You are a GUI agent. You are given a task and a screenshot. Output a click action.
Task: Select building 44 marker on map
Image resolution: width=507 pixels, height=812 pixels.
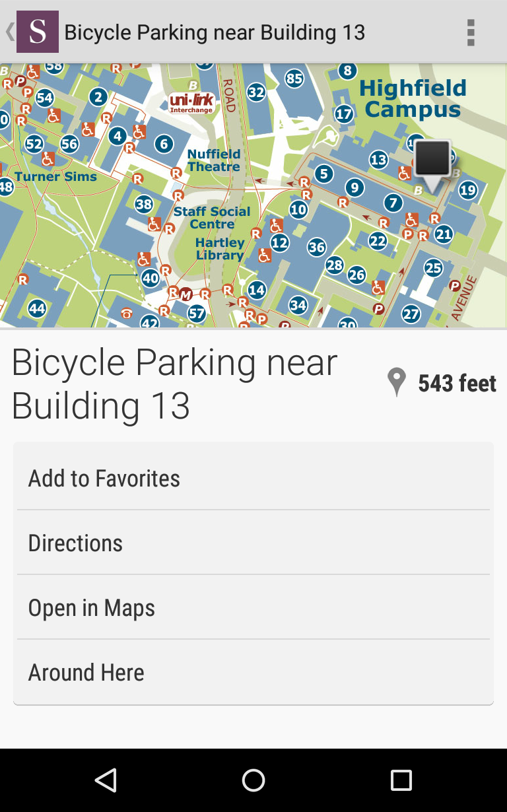(37, 308)
